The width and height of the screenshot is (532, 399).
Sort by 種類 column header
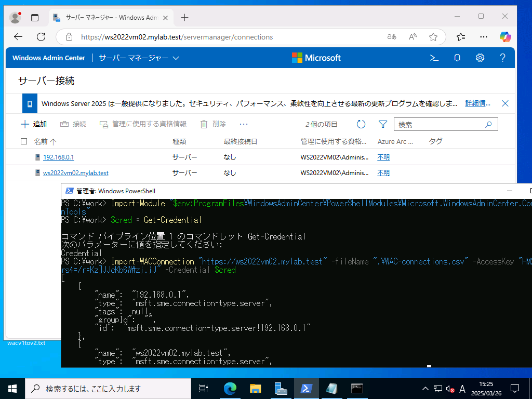tap(179, 142)
